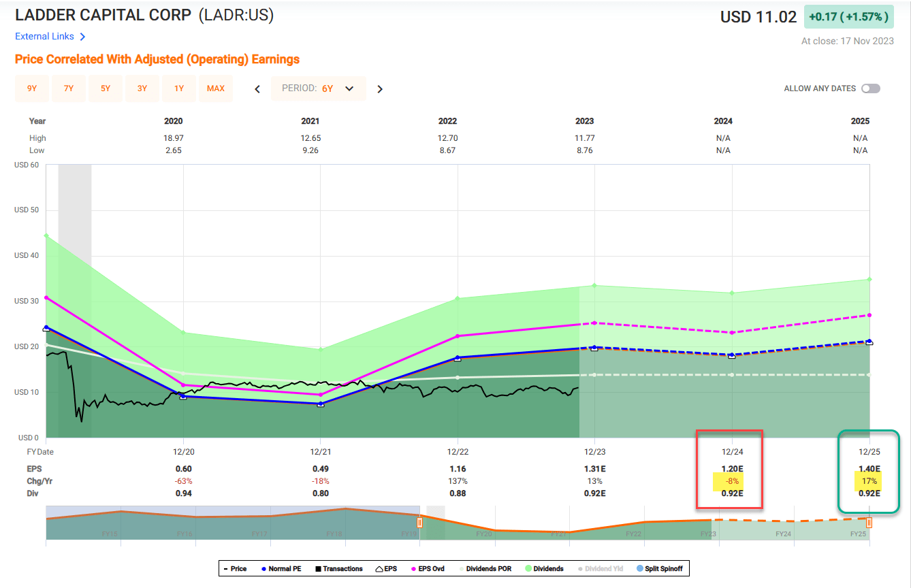The image size is (911, 588).
Task: Click the next period right arrow
Action: pyautogui.click(x=380, y=88)
